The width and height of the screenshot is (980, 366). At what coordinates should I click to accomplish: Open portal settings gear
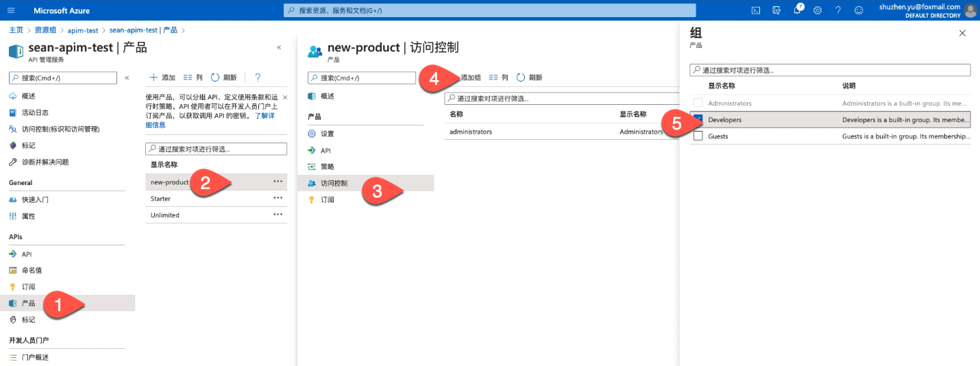click(818, 10)
